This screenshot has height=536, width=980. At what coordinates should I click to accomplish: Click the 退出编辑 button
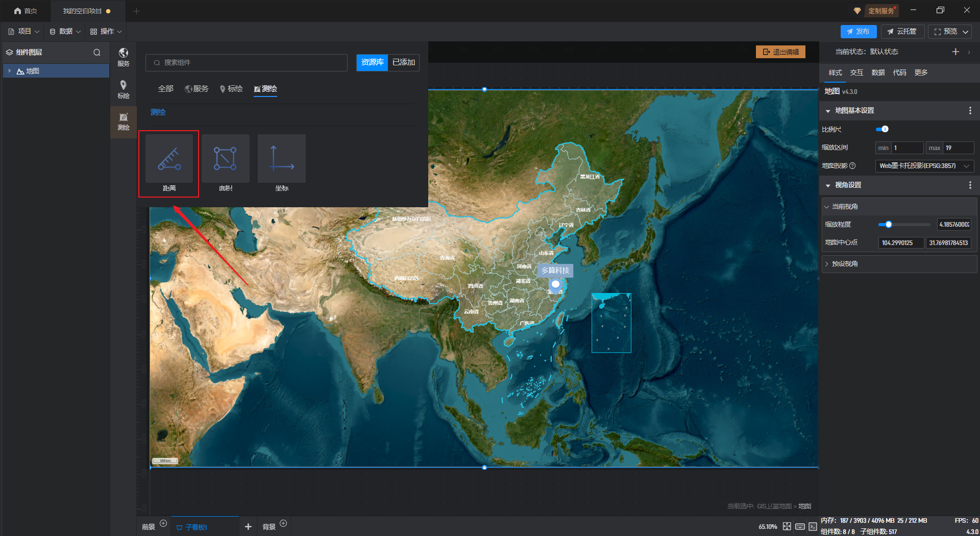(780, 52)
